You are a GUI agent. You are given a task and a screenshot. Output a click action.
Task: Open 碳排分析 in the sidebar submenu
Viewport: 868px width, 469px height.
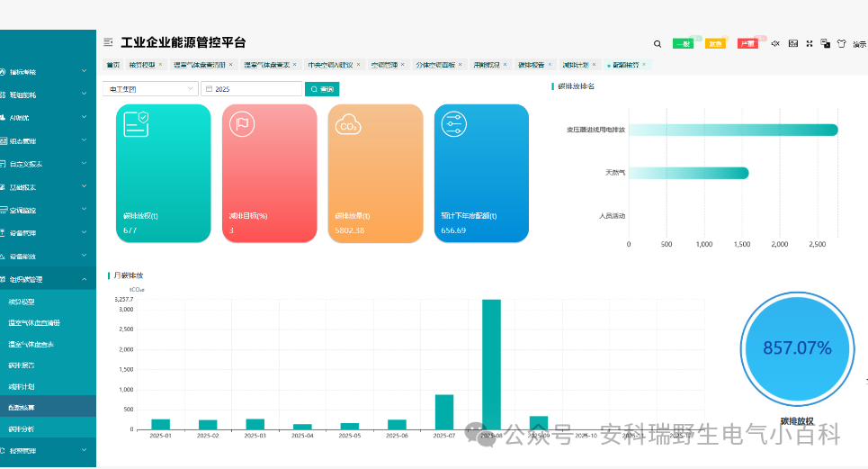pos(49,428)
